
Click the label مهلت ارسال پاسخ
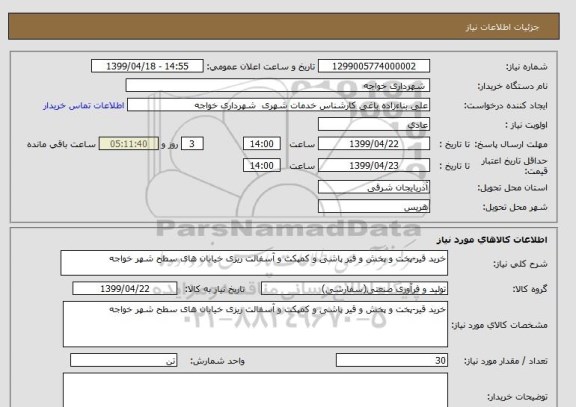point(511,144)
